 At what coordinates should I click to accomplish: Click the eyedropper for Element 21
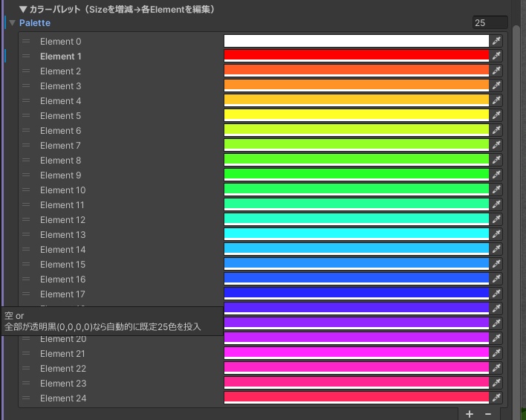(496, 353)
